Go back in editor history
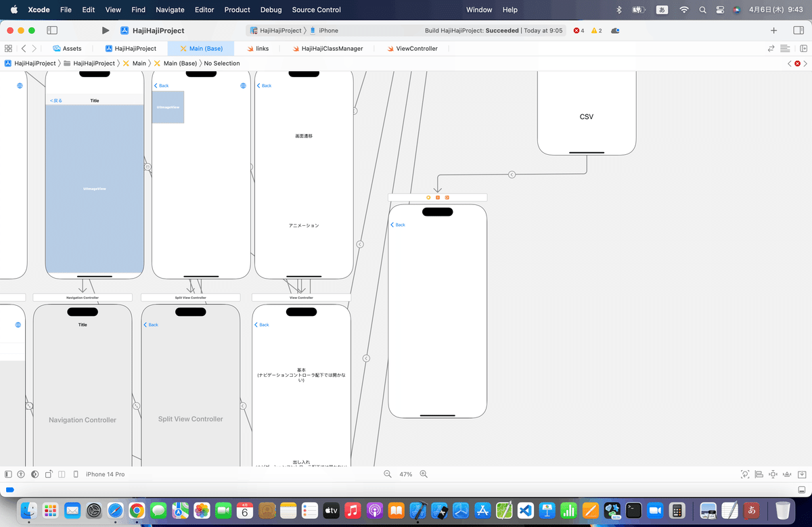This screenshot has width=812, height=527. click(x=24, y=49)
